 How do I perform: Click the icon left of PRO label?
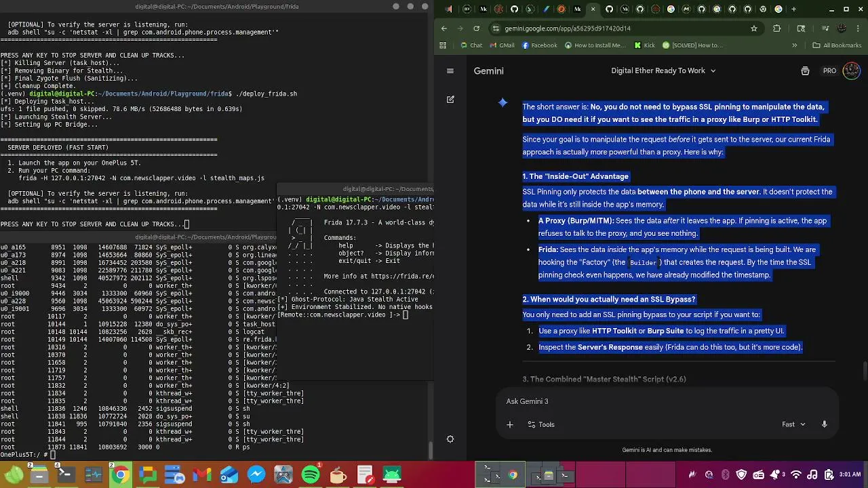pos(805,70)
